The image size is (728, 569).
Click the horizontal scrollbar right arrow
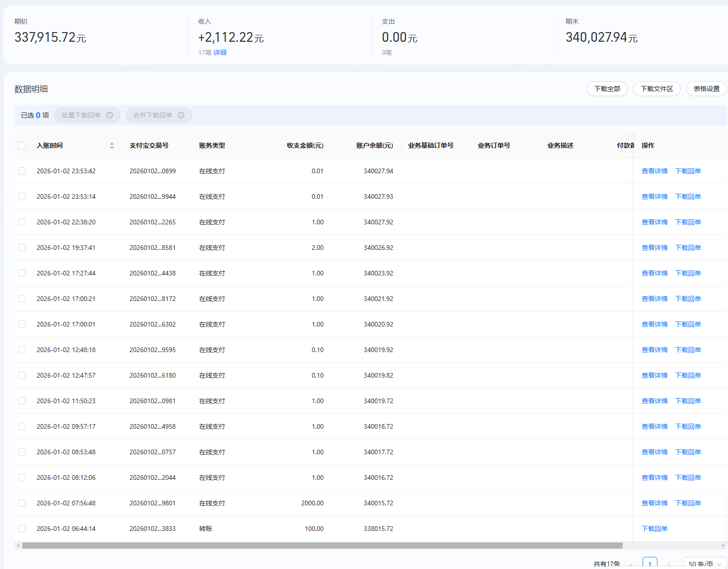[723, 546]
